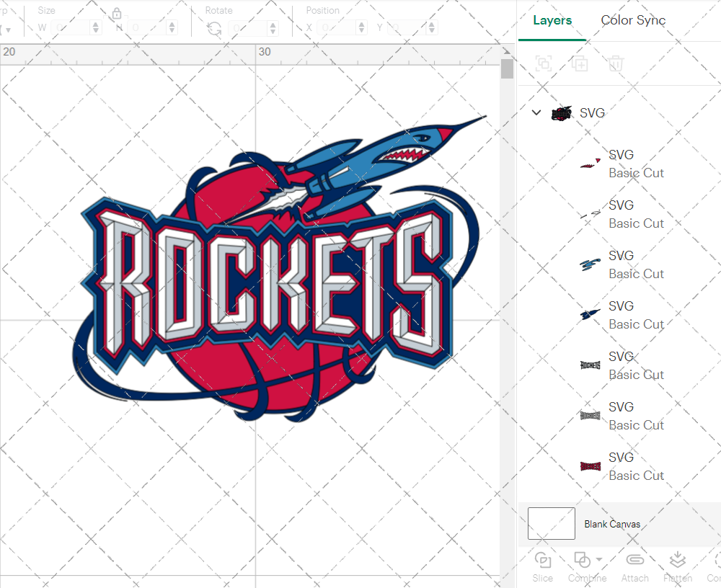Click the Slice tool icon
This screenshot has width=721, height=588.
543,560
